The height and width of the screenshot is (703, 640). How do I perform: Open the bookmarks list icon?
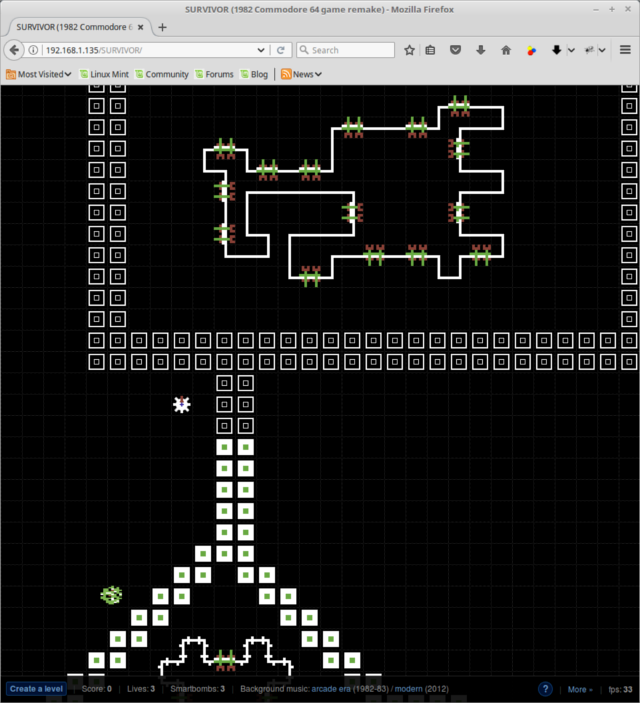(431, 50)
